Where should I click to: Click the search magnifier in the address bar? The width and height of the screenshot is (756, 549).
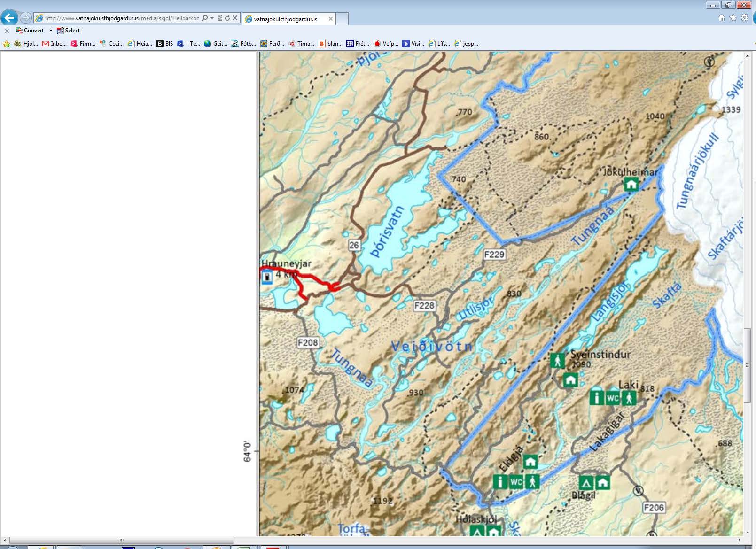205,18
